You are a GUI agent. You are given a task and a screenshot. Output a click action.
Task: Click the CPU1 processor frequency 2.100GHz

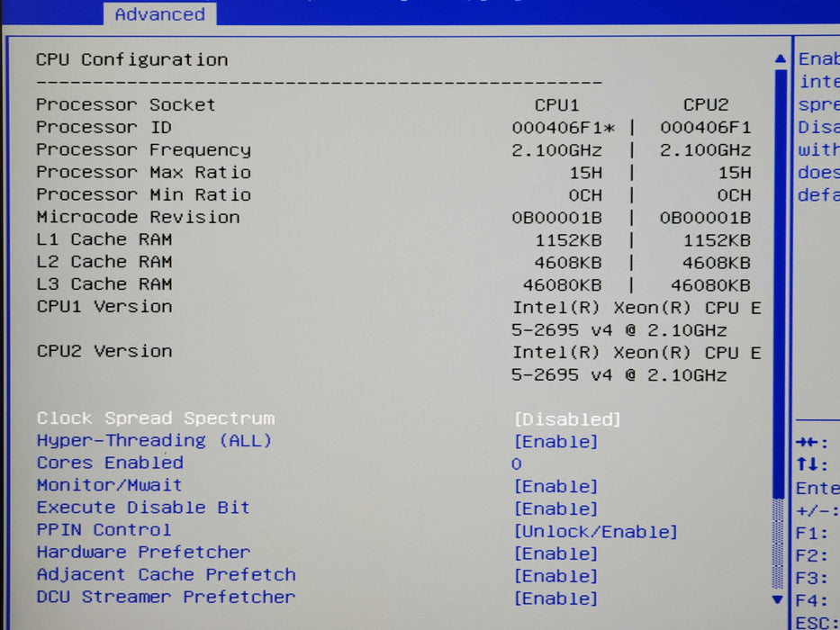556,150
